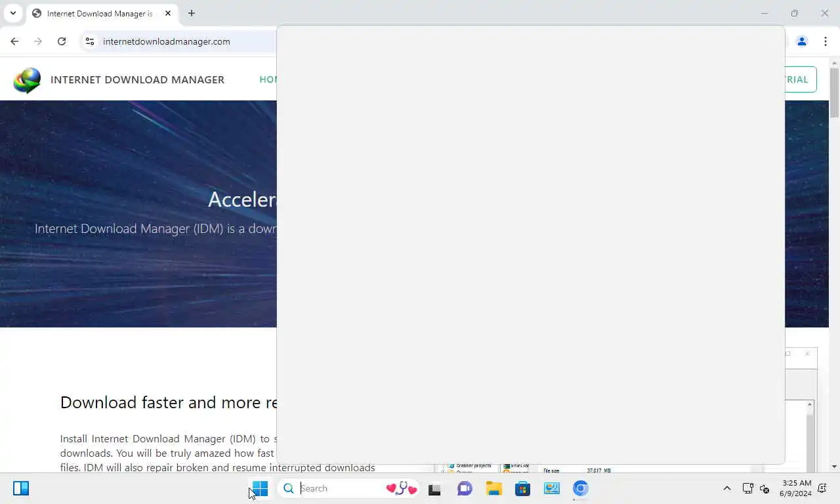
Task: Open the clock showing 3:25 AM
Action: coord(796,488)
